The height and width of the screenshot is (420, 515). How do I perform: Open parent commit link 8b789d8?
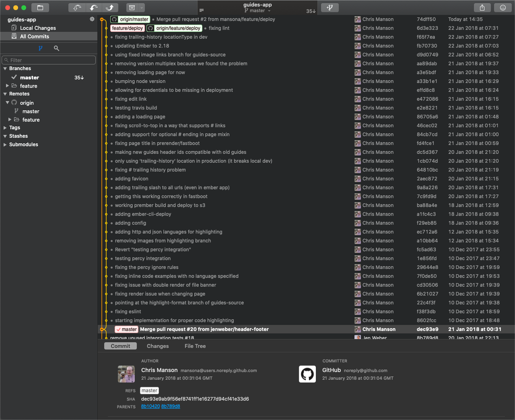(x=170, y=406)
